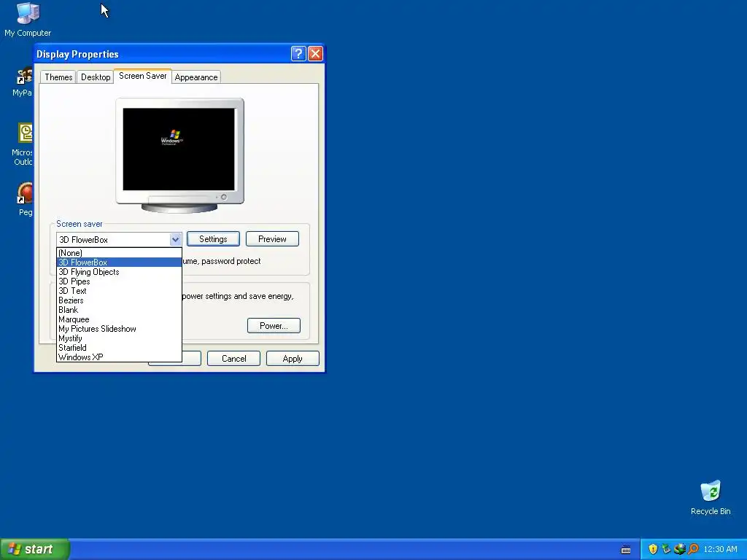This screenshot has height=560, width=747.
Task: Click the security shield tray icon
Action: 653,549
